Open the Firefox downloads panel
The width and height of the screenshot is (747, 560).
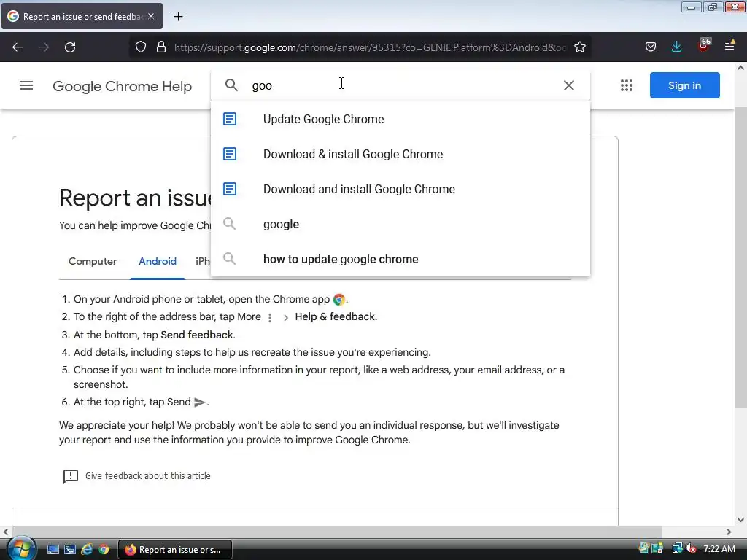pyautogui.click(x=676, y=47)
